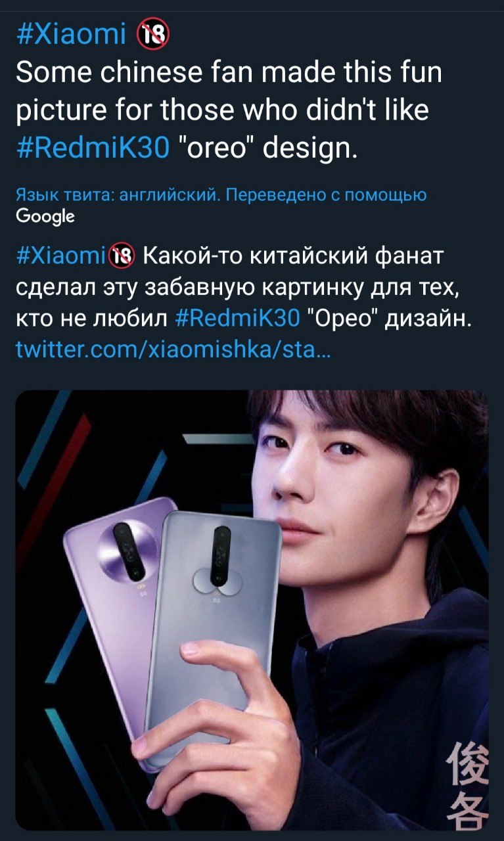Viewport: 504px width, 841px height.
Task: Tap the Chinese watermark characters on the photo
Action: pos(467,784)
